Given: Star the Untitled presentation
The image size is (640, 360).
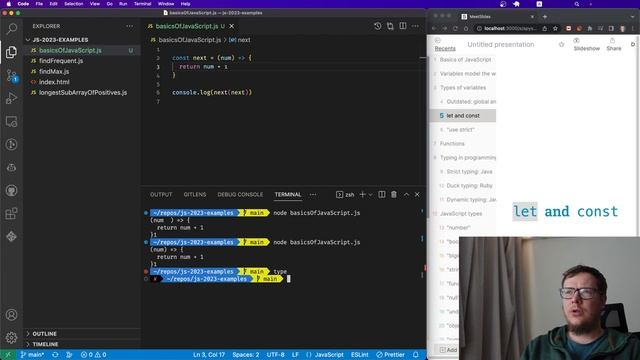Looking at the screenshot, I should [561, 44].
